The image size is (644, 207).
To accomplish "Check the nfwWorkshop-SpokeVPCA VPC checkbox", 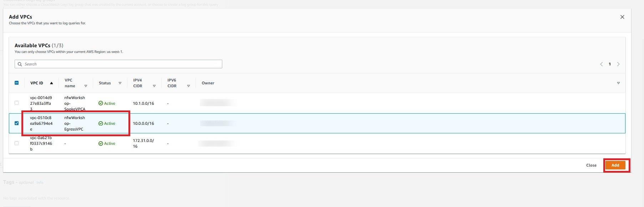I will tap(16, 103).
